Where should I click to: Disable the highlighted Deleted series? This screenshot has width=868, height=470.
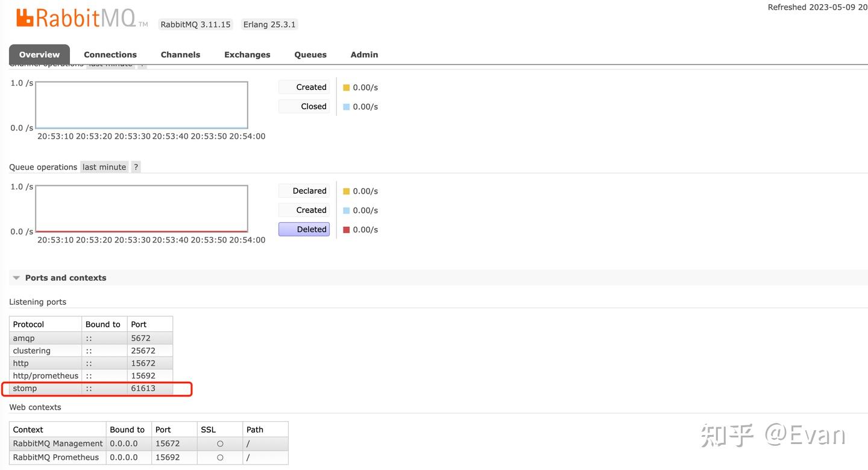pos(304,229)
